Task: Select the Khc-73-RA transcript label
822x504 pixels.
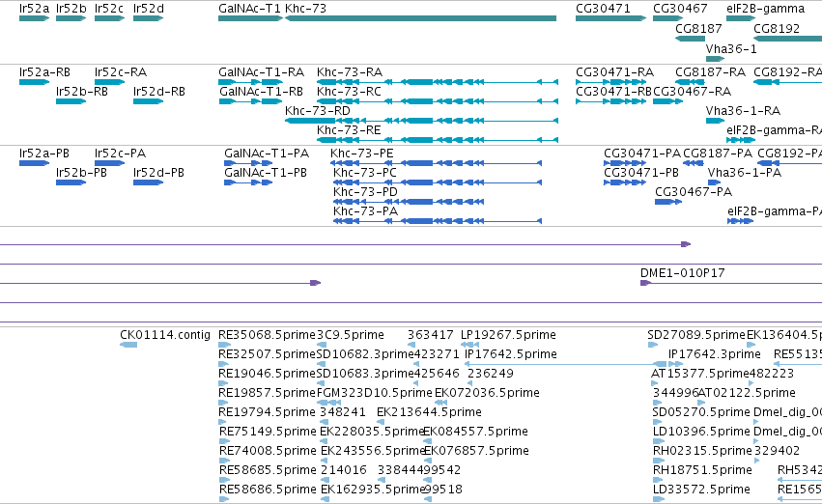Action: [350, 71]
